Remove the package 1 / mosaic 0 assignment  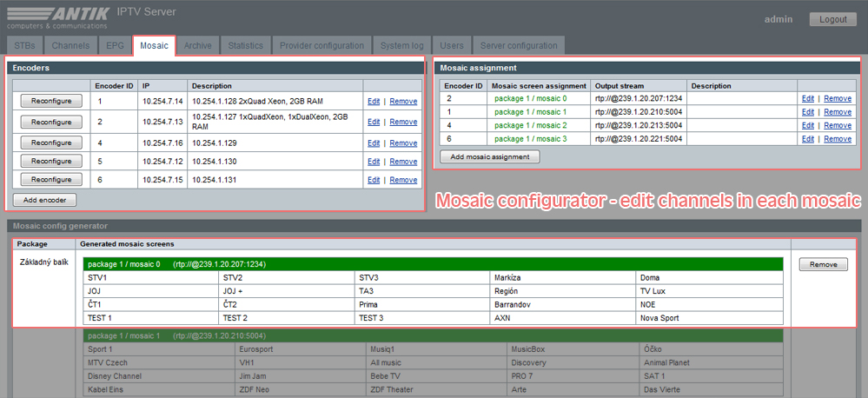838,98
